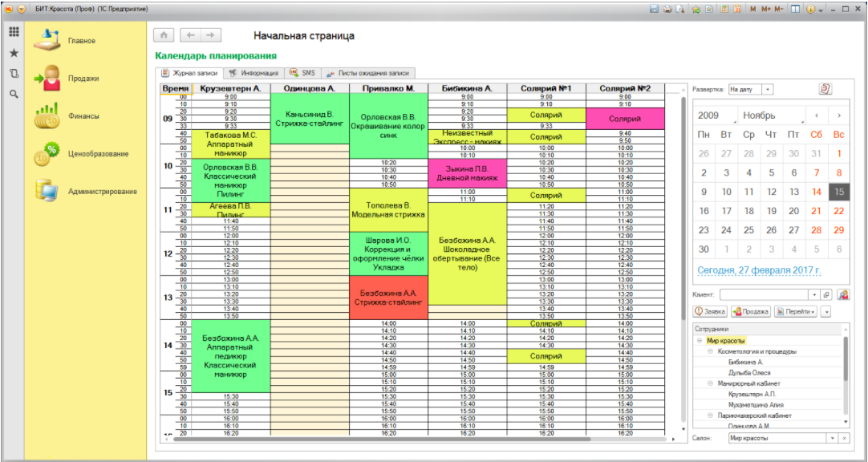The image size is (868, 462).
Task: Open the Финансы section
Action: click(83, 116)
